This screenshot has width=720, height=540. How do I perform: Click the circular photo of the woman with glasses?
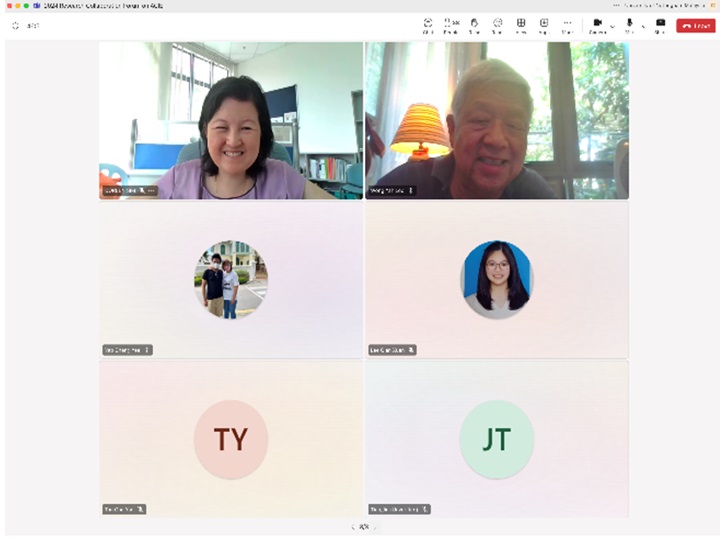tap(497, 279)
